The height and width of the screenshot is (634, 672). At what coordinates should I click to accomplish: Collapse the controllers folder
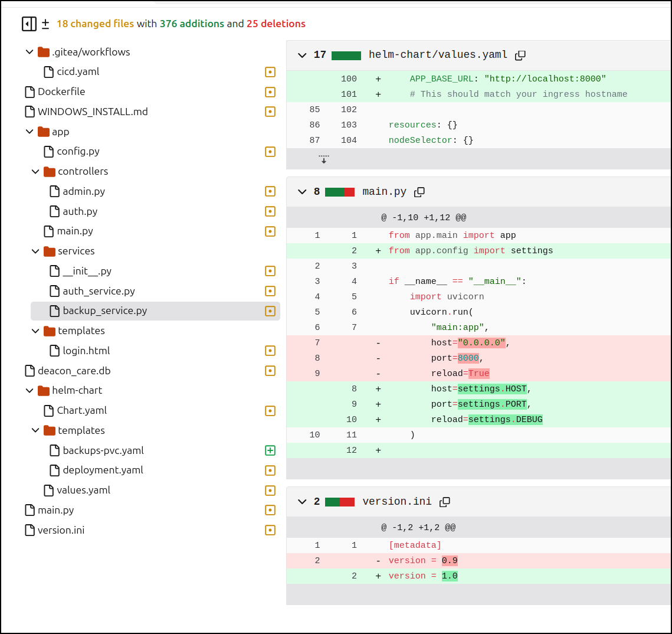pos(35,171)
